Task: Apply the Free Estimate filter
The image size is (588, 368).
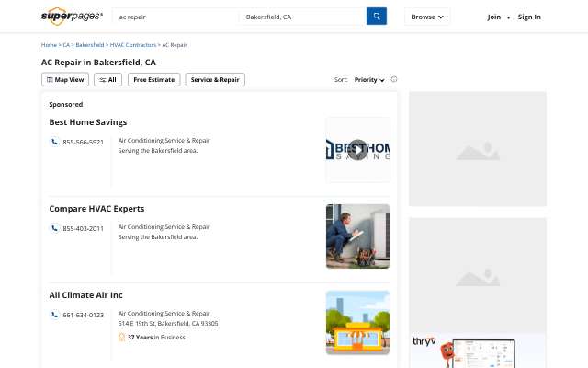Action: point(154,80)
